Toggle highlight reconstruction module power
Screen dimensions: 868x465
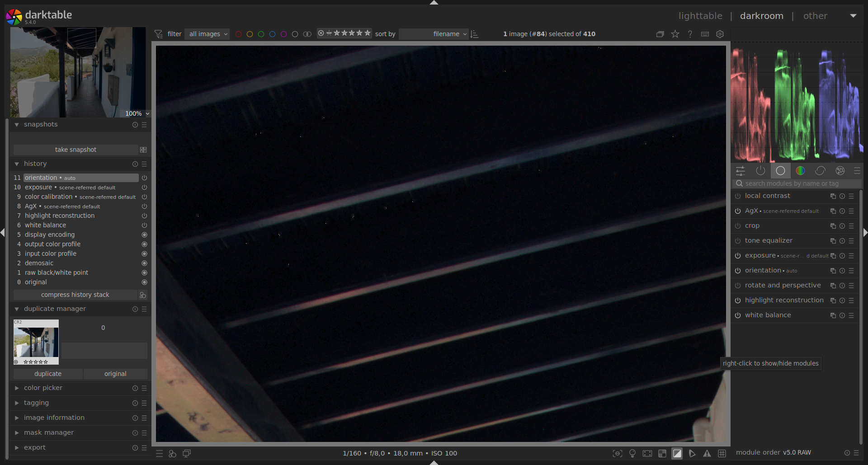[x=738, y=301]
